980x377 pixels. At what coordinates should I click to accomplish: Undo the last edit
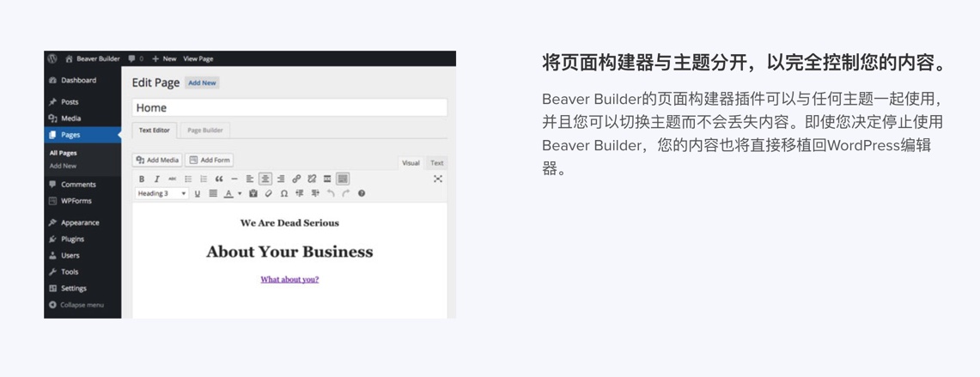pos(331,194)
